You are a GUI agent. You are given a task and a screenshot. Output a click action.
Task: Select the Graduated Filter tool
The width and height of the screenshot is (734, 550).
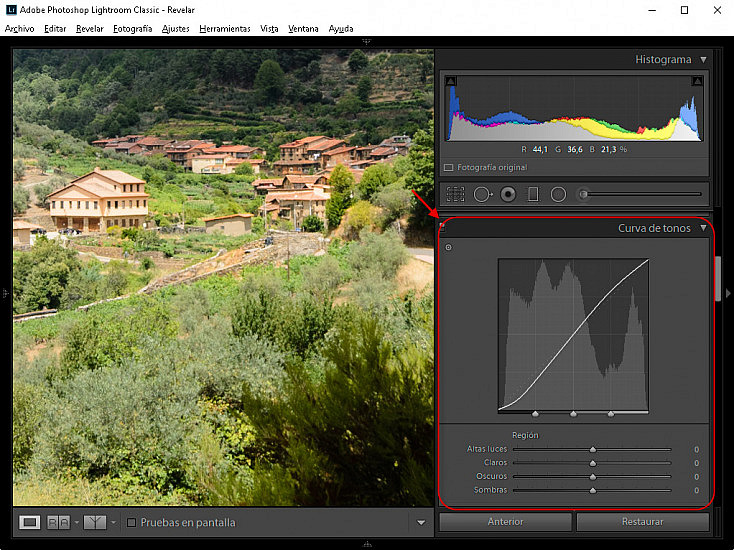pyautogui.click(x=533, y=194)
